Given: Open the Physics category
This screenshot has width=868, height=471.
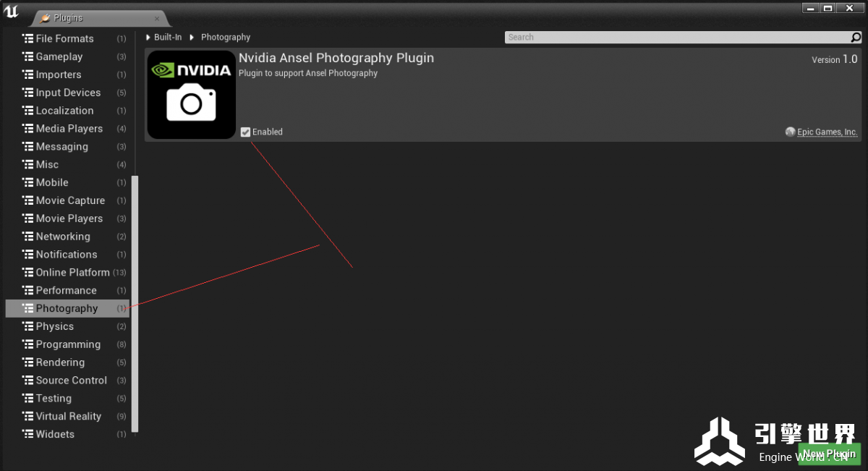Looking at the screenshot, I should click(67, 326).
